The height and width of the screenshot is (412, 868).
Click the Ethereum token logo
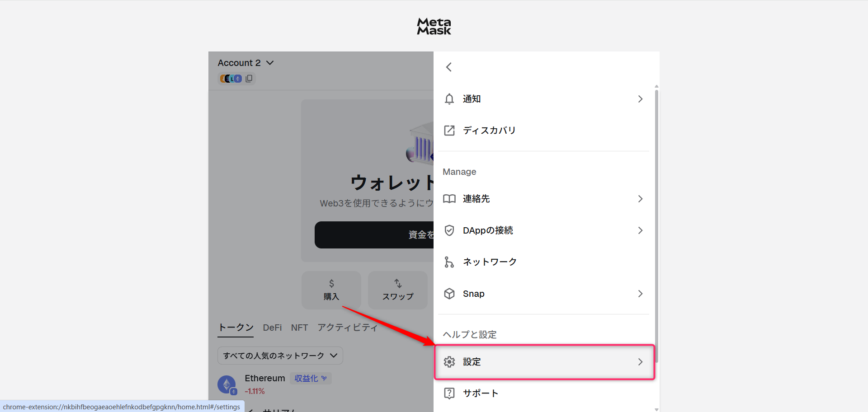coord(227,384)
